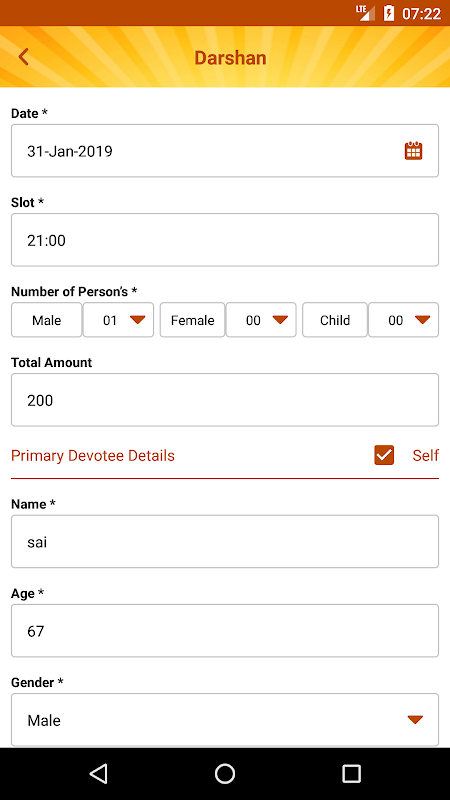Open the calendar icon in Date field

tap(413, 151)
